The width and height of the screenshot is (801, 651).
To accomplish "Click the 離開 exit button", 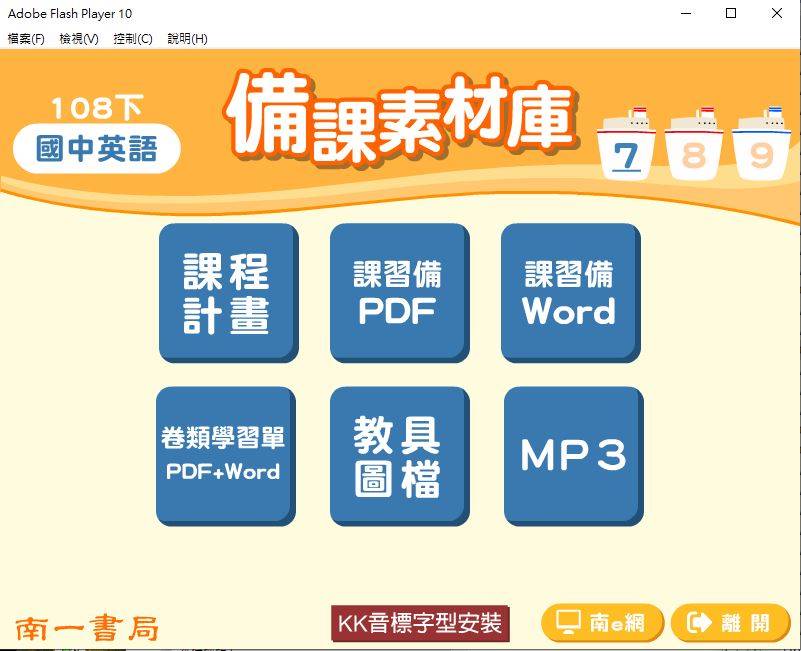I will (731, 622).
